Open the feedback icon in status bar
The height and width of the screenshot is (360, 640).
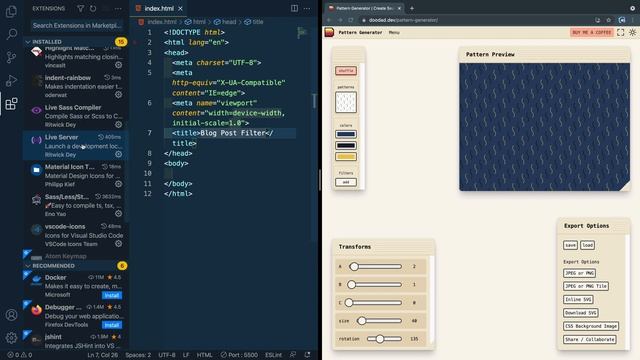click(293, 355)
